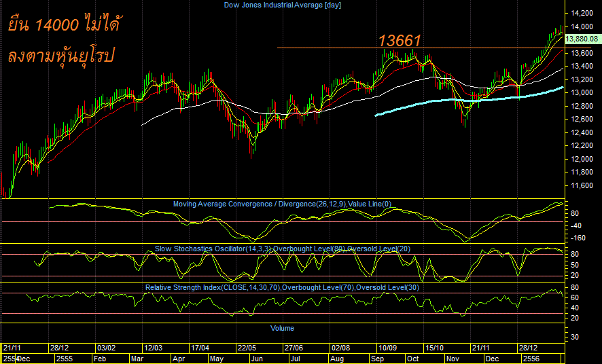This screenshot has width=602, height=364.
Task: Click the 13,000 price axis label
Action: (582, 93)
